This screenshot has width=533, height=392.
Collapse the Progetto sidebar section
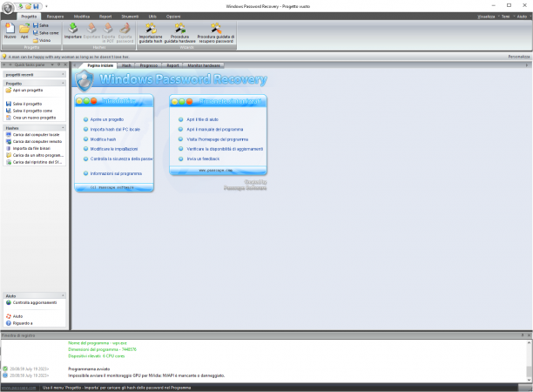pyautogui.click(x=63, y=84)
